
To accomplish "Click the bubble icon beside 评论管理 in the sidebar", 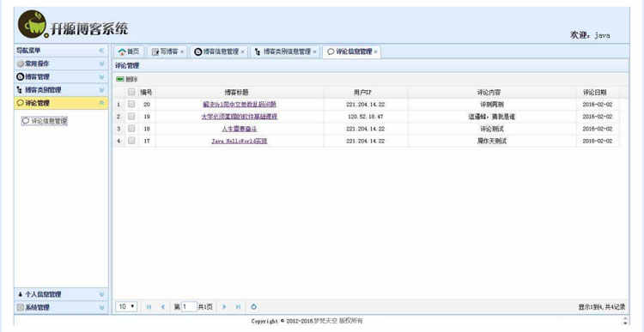I will click(x=20, y=103).
